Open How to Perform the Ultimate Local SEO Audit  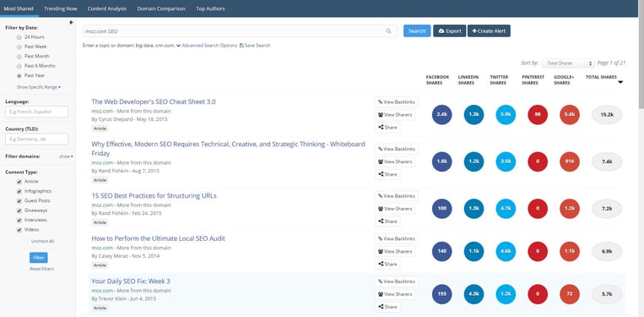158,238
